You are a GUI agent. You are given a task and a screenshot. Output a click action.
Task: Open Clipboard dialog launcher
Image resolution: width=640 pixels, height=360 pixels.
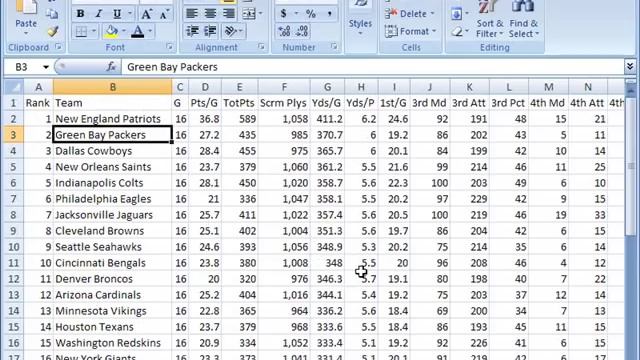point(58,47)
